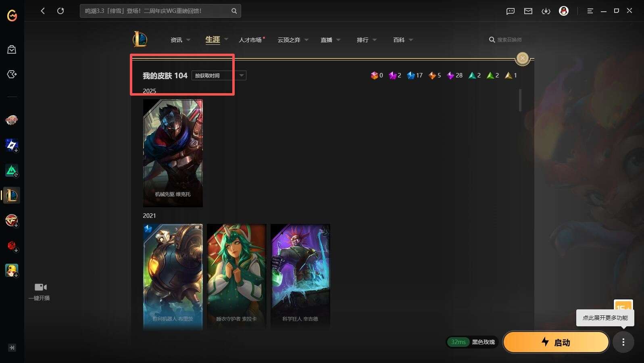Open the download manager icon

(x=546, y=11)
